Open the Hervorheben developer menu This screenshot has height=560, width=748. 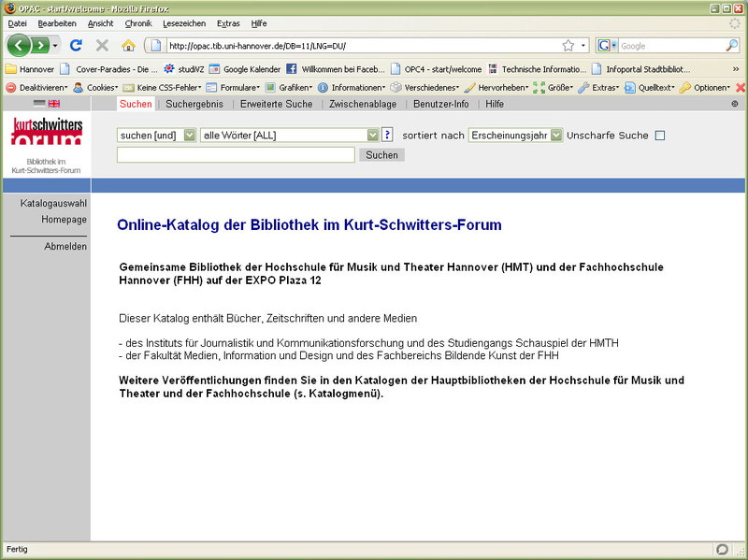(x=496, y=87)
